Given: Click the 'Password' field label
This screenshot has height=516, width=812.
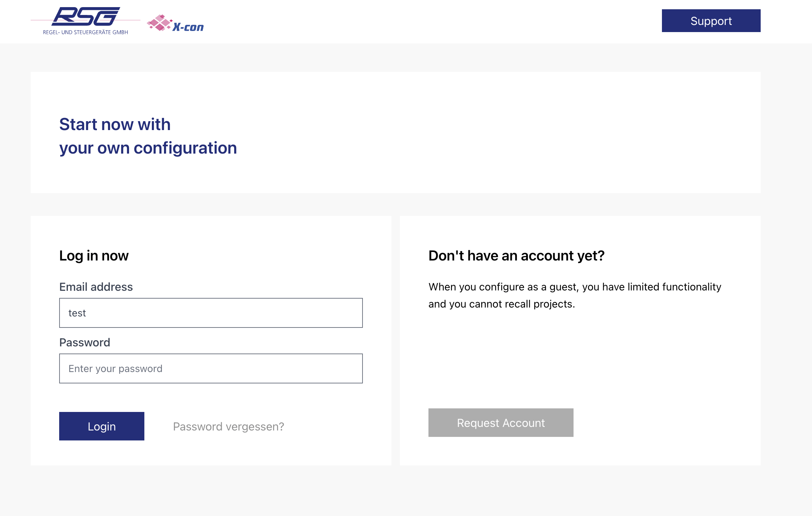Looking at the screenshot, I should coord(84,342).
